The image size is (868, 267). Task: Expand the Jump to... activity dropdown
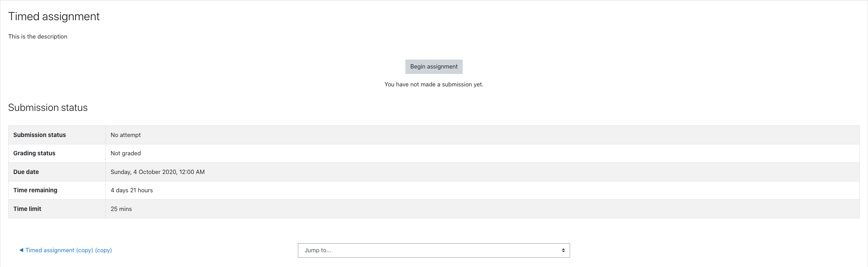pyautogui.click(x=434, y=250)
